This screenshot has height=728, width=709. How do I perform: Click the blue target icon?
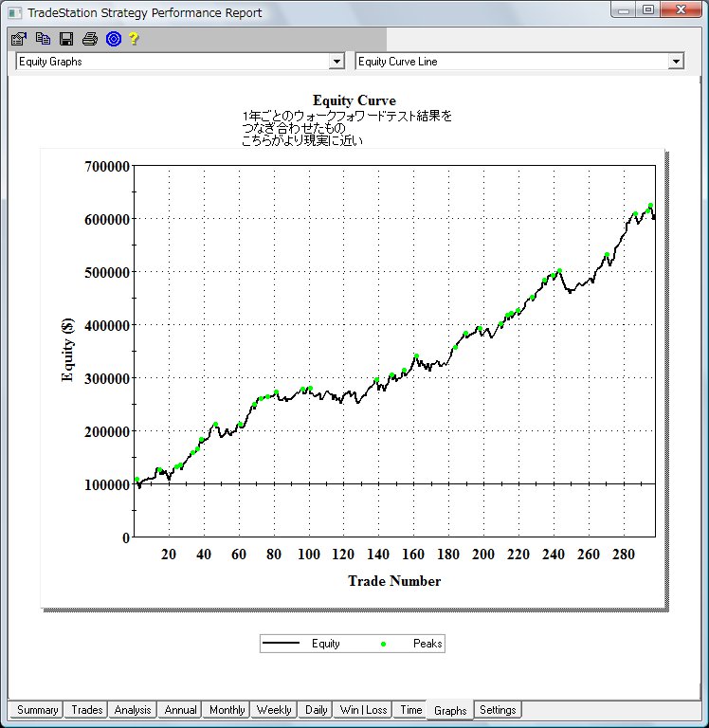click(113, 39)
